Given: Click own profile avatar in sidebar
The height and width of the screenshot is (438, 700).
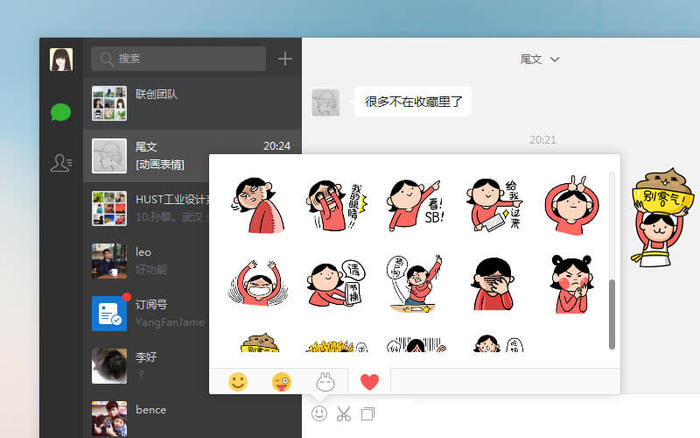Looking at the screenshot, I should point(61,59).
